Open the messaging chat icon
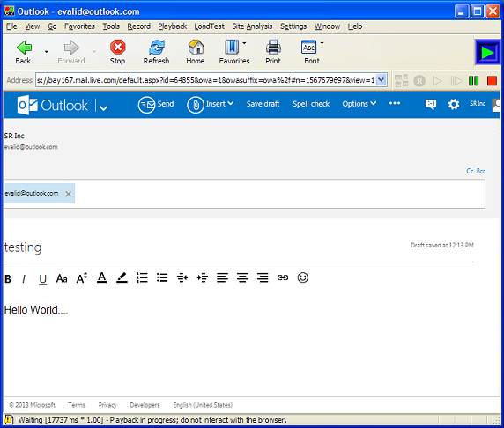Screen dimensions: 504x428 (431, 104)
